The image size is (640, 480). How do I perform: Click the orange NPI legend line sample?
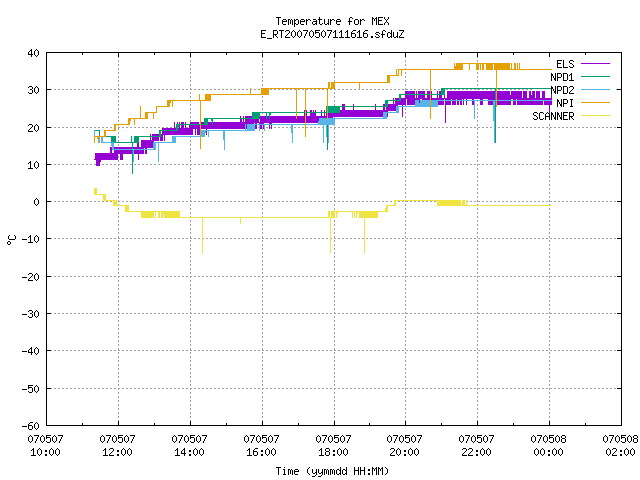pyautogui.click(x=595, y=102)
